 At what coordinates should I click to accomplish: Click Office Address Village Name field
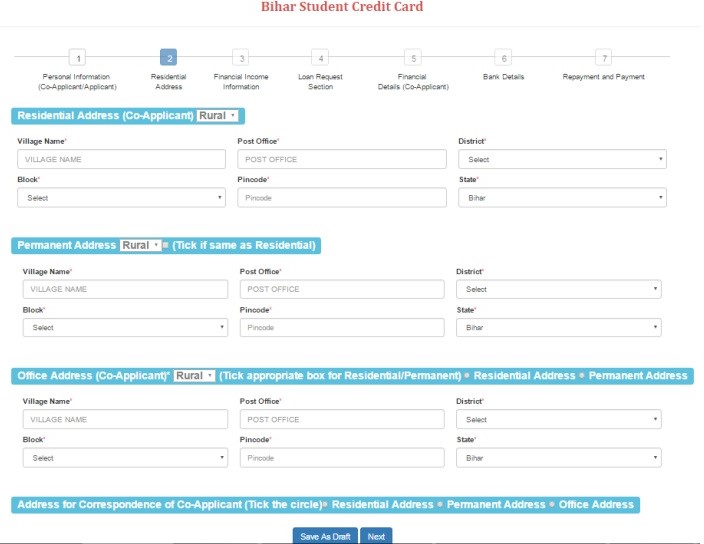[x=125, y=419]
